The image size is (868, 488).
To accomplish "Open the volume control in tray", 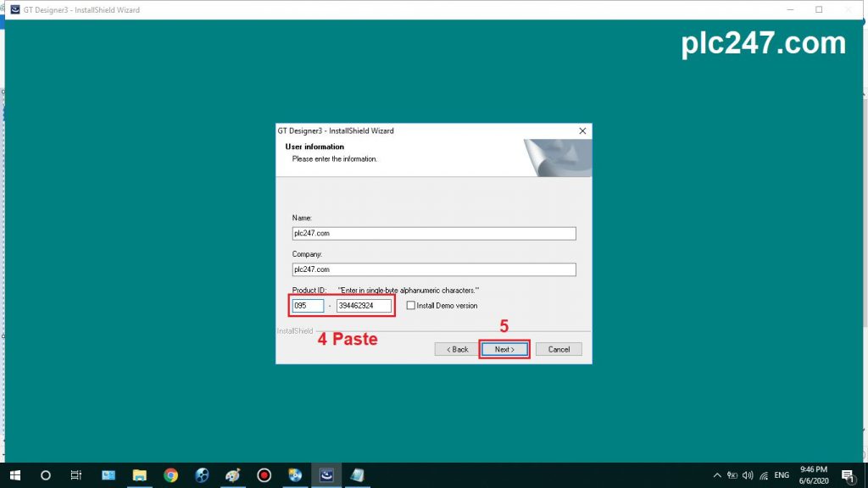I will click(x=748, y=475).
